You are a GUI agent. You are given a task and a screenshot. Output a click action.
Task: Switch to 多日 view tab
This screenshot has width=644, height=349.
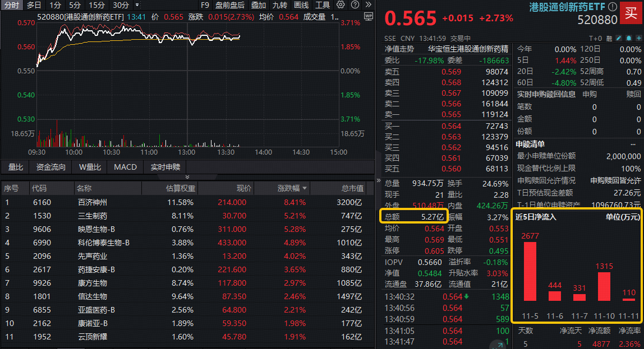(34, 5)
